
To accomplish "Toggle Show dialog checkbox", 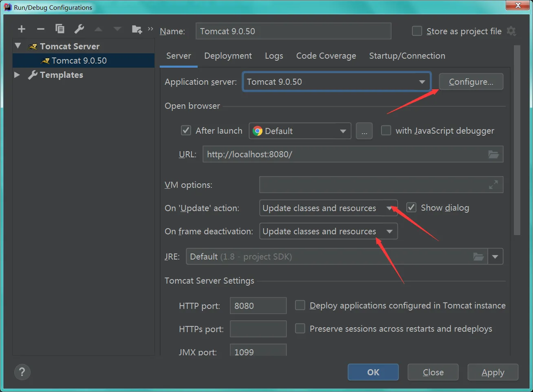I will point(412,207).
